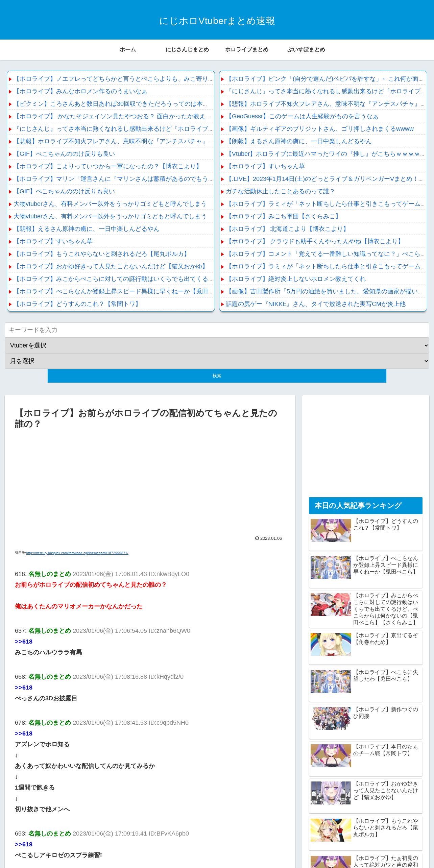Click the text アズレンでホロ知る

coord(42,744)
